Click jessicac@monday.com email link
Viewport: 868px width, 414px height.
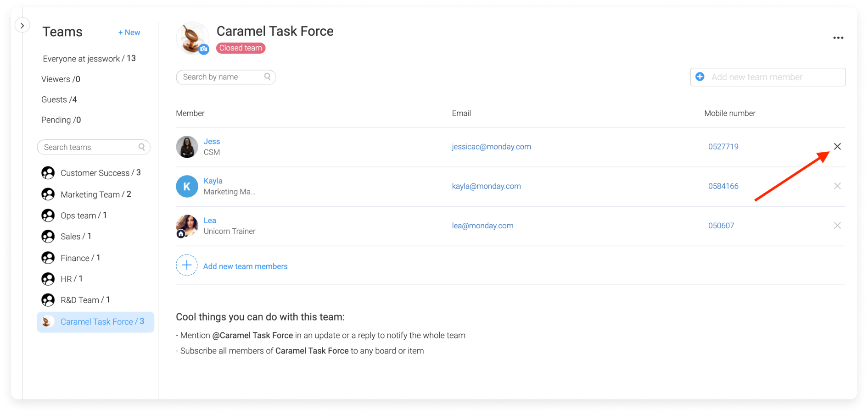[491, 147]
